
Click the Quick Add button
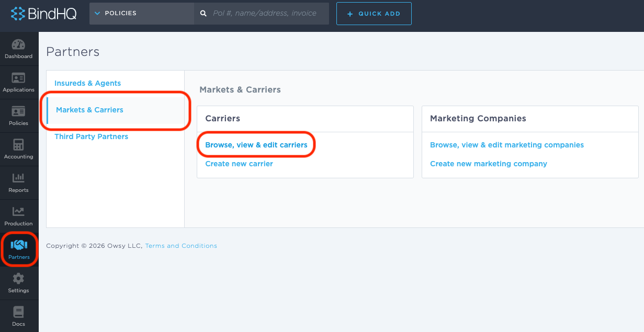374,14
